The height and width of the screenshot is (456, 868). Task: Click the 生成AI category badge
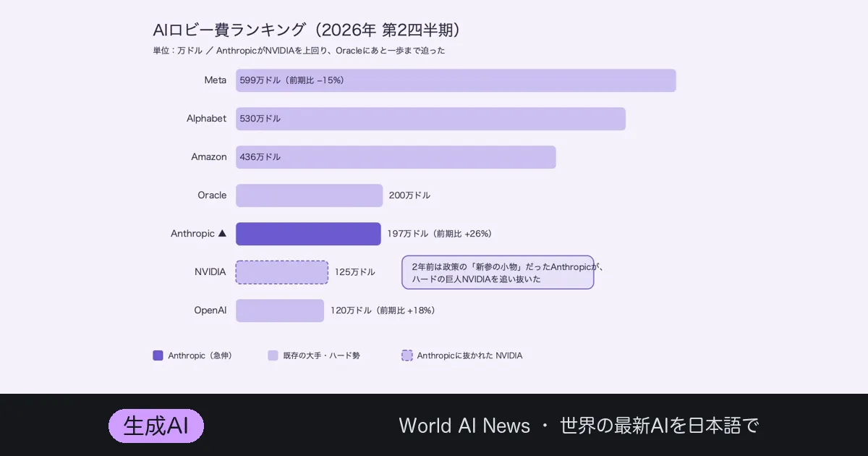pos(156,426)
